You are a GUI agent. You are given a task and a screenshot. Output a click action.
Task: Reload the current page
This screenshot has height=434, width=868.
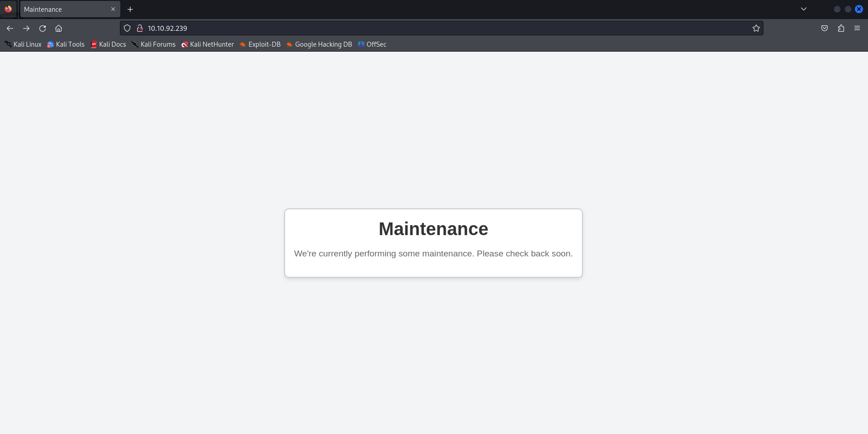(x=43, y=28)
